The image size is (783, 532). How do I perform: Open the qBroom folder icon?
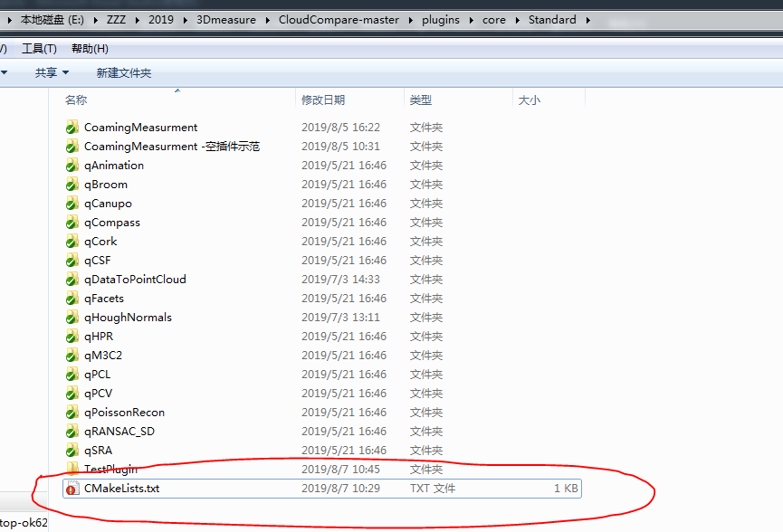[x=72, y=184]
